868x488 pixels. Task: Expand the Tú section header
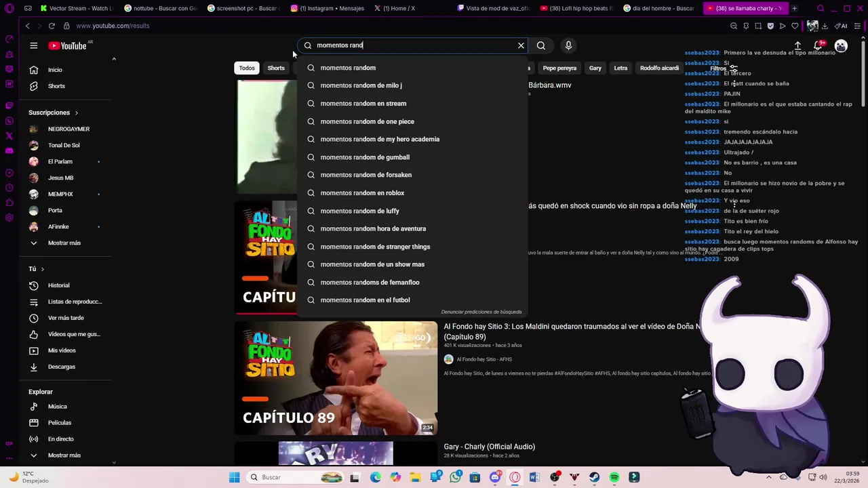click(x=37, y=269)
